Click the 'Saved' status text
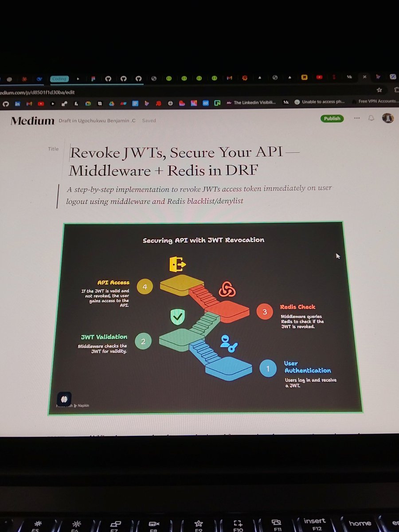Image resolution: width=399 pixels, height=532 pixels. (x=149, y=121)
